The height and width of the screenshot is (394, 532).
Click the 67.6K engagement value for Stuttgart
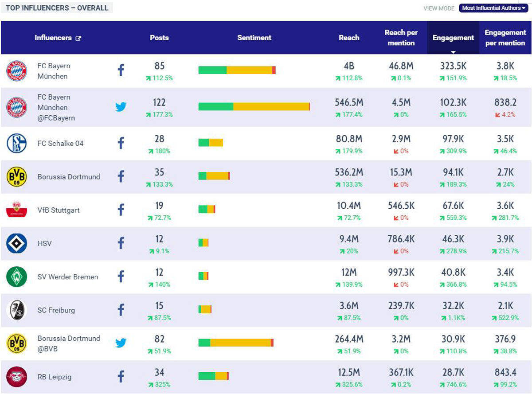tap(453, 206)
